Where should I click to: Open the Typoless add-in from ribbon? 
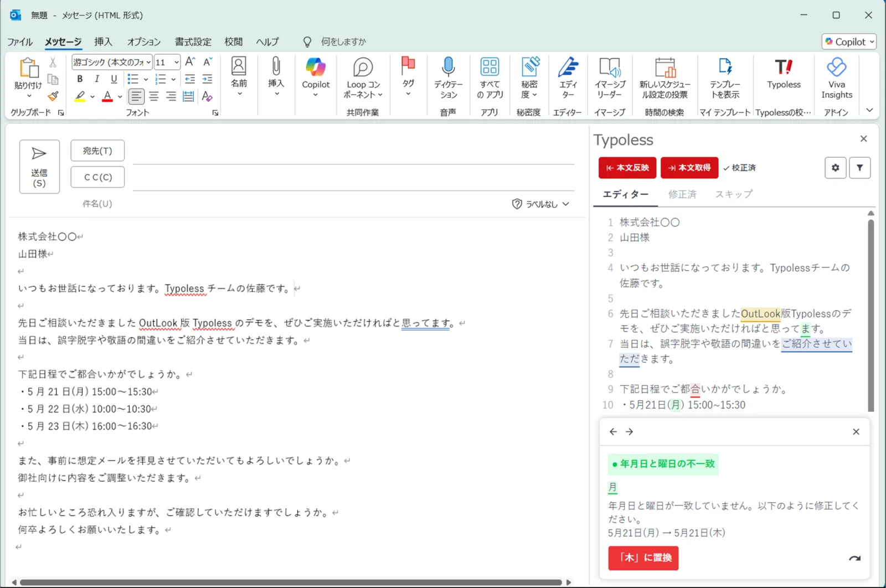(784, 74)
